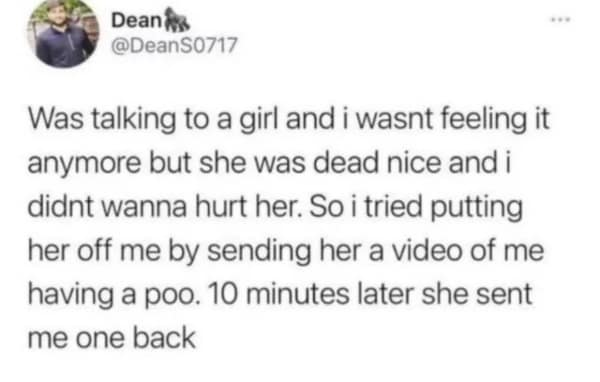Click the word 'later' in the tweet
The width and height of the screenshot is (600, 382).
click(385, 295)
